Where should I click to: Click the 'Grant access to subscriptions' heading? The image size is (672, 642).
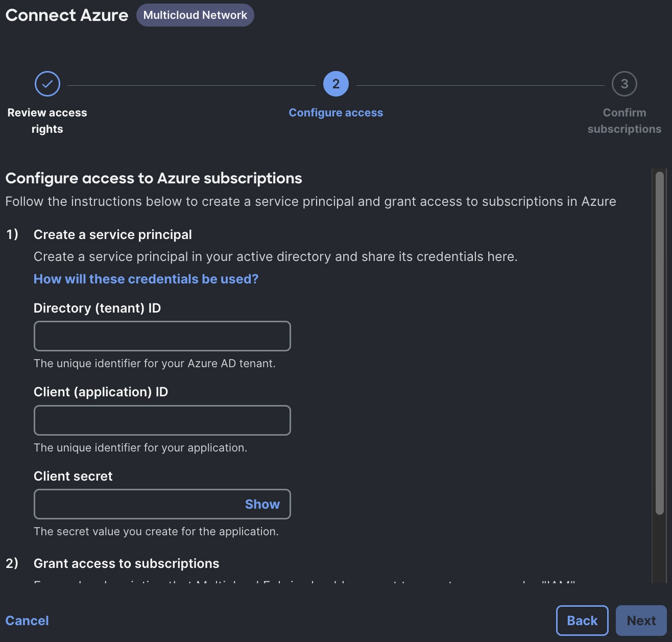coord(127,563)
